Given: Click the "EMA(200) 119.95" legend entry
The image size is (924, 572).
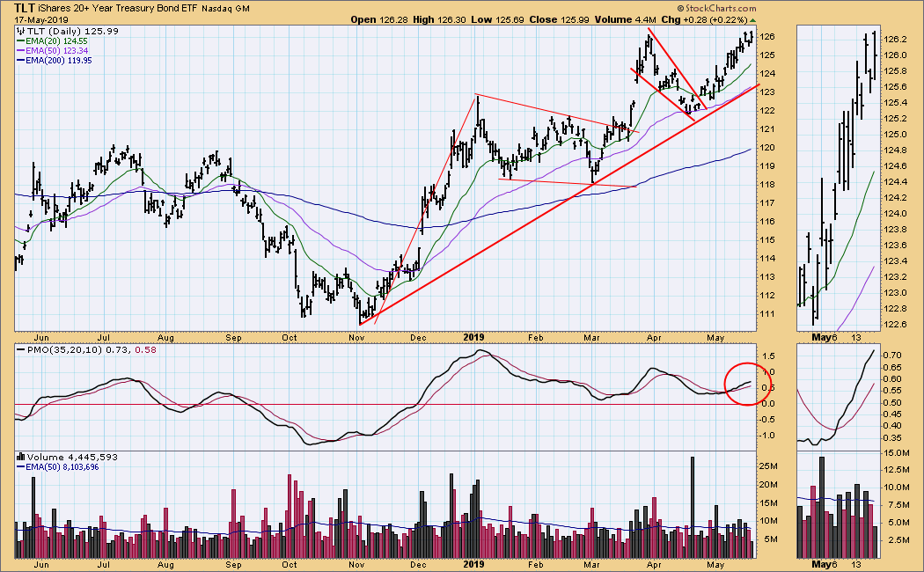Looking at the screenshot, I should coord(59,60).
